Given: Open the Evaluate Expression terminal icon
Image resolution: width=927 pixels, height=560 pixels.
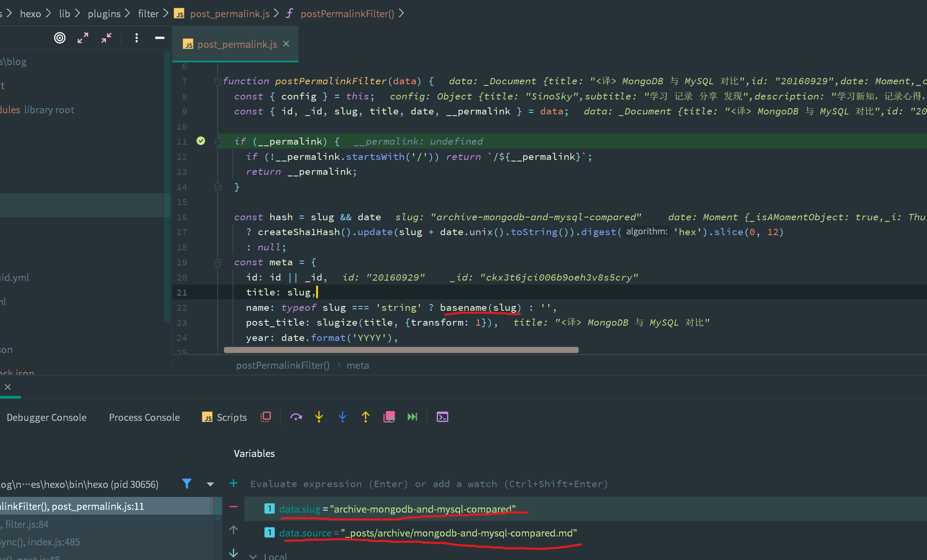Looking at the screenshot, I should tap(442, 417).
